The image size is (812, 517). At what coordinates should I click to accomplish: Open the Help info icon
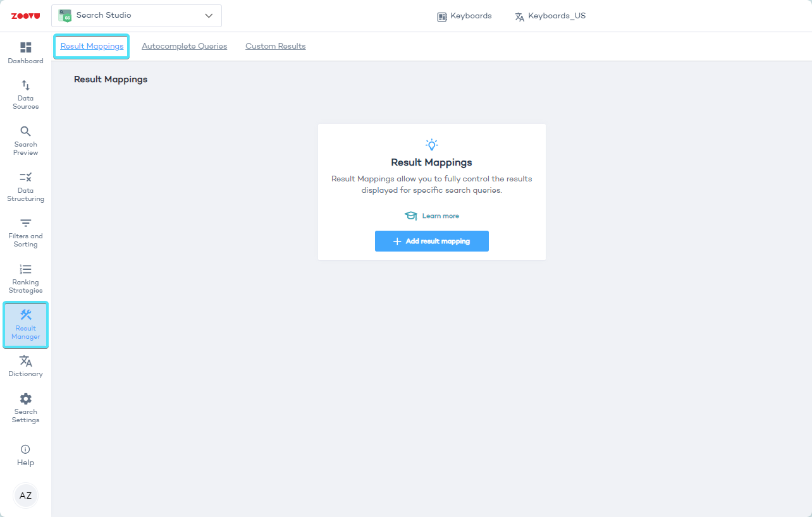(x=25, y=449)
